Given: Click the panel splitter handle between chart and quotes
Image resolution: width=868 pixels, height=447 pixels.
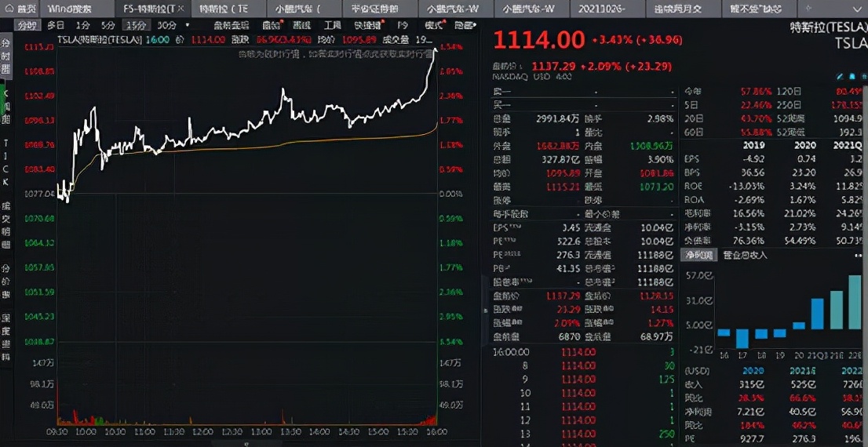Looking at the screenshot, I should point(486,310).
